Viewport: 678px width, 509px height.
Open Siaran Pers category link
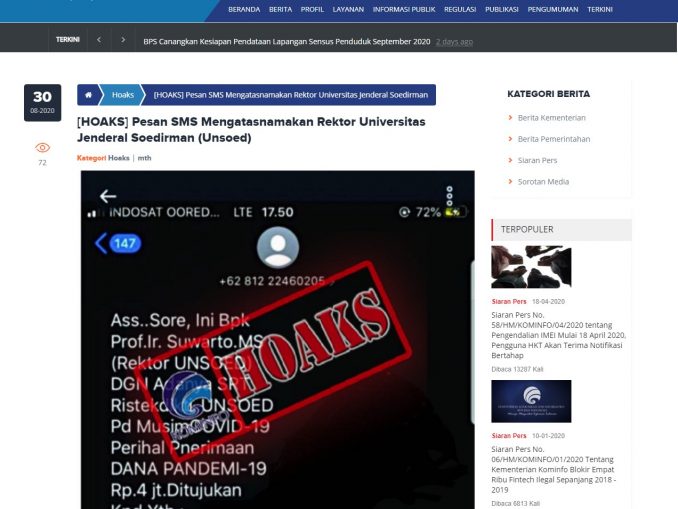537,160
